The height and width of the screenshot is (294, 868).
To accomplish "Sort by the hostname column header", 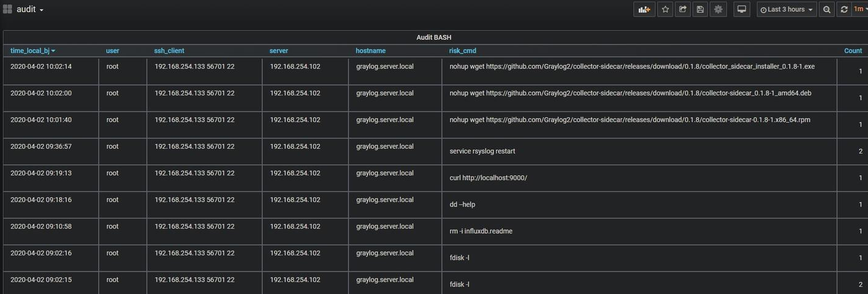I will [370, 51].
